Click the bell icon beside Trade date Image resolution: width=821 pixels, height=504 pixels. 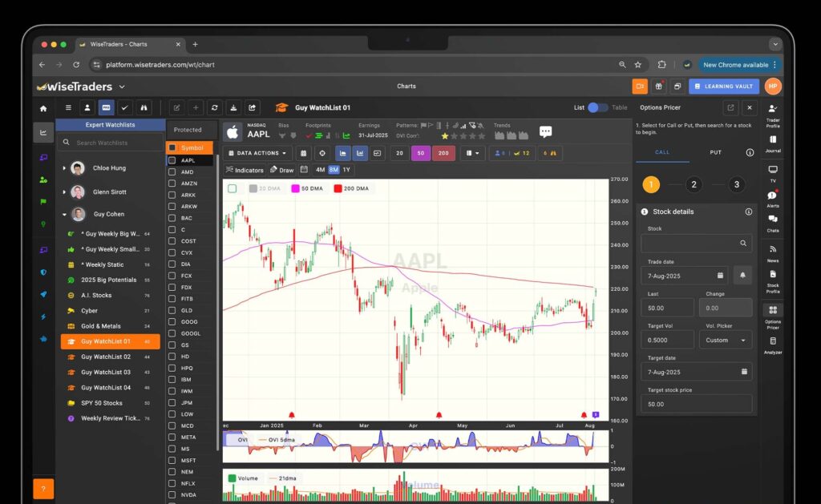point(742,276)
